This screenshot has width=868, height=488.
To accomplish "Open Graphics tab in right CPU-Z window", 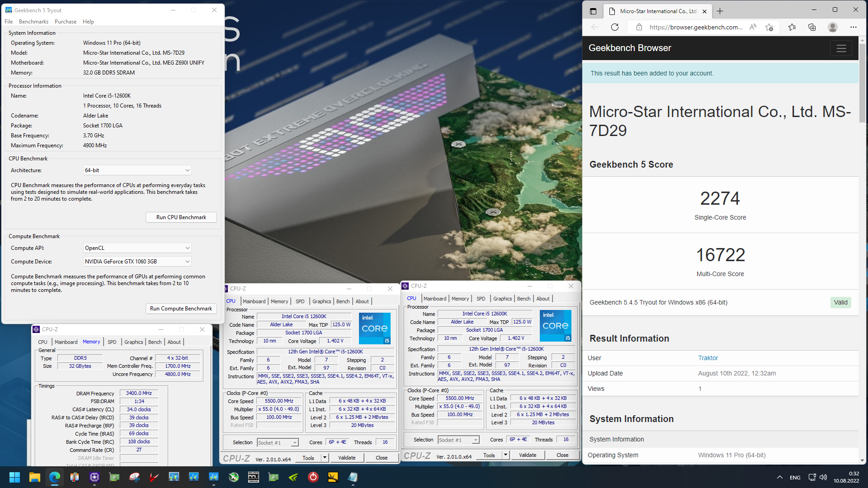I will click(503, 299).
